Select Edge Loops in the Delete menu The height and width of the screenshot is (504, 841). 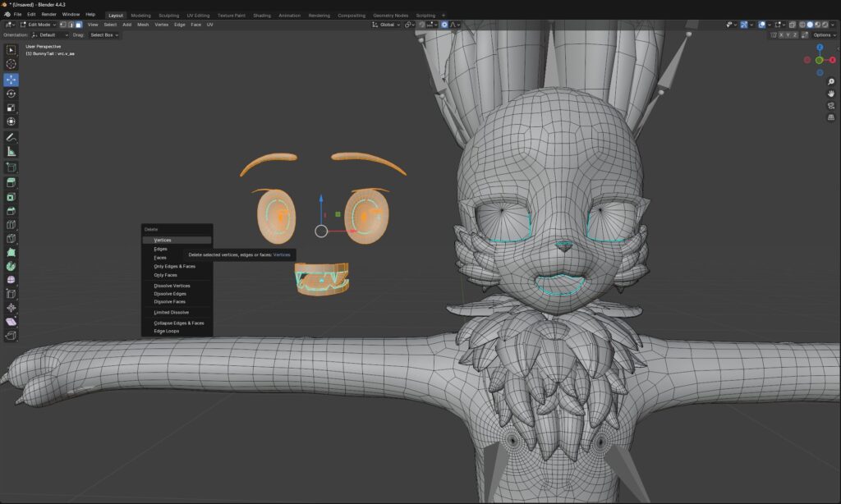click(x=167, y=332)
